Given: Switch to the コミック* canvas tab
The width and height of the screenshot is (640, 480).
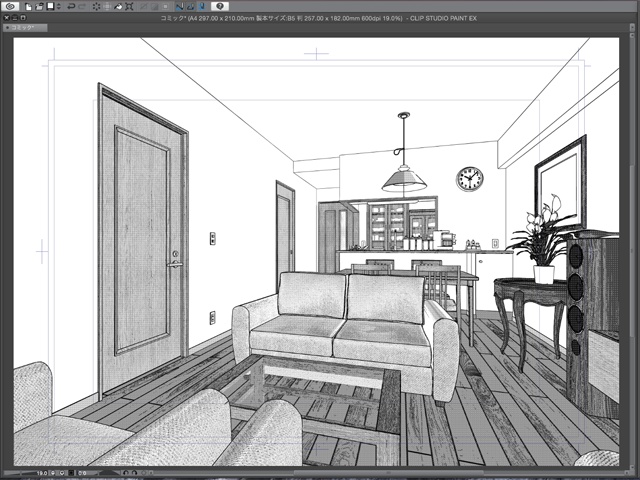Looking at the screenshot, I should (25, 28).
